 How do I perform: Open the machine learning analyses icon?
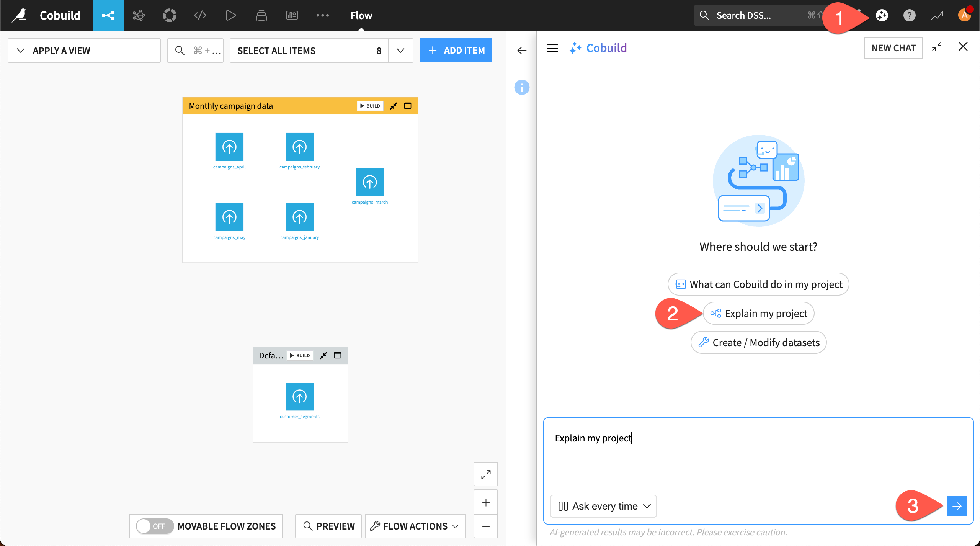139,15
